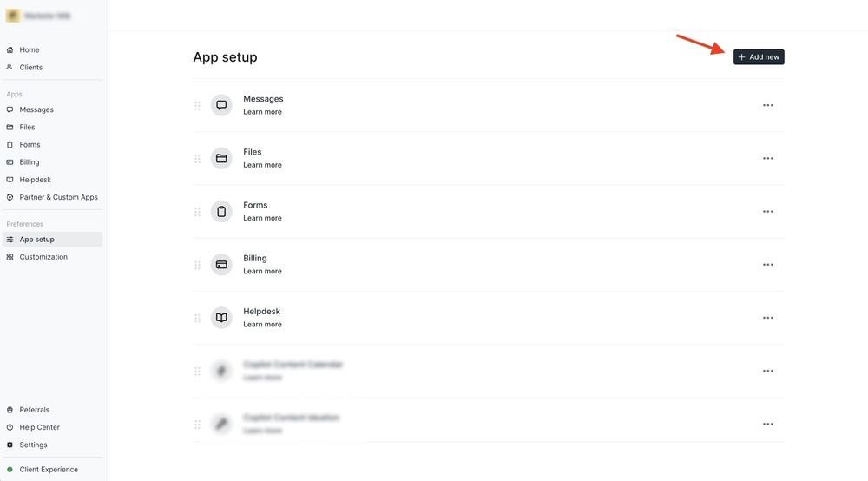Click the Billing card icon in list
This screenshot has height=481, width=868.
coord(221,265)
